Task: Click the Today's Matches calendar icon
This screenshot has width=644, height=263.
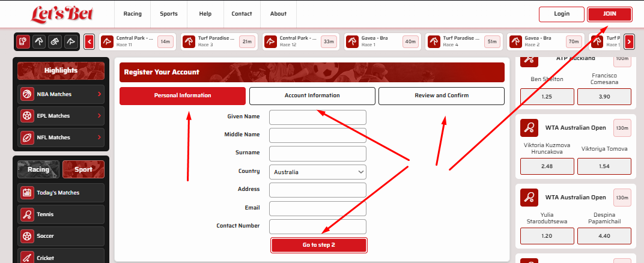Action: pyautogui.click(x=27, y=193)
